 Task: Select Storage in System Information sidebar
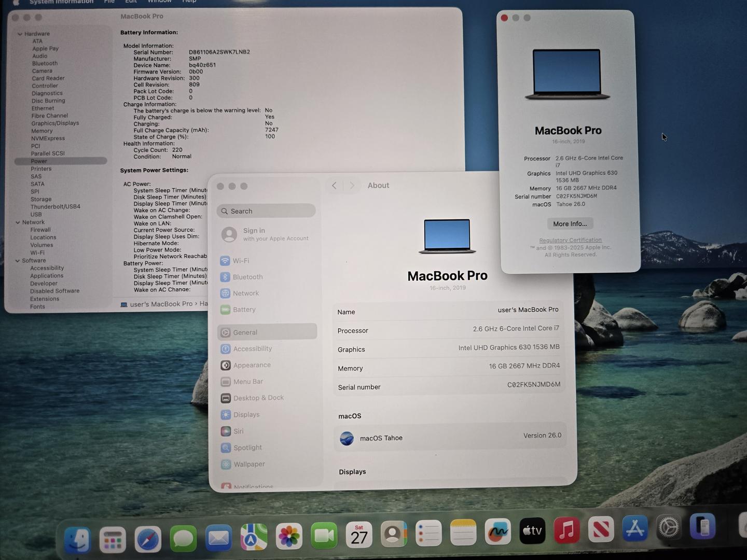point(40,199)
